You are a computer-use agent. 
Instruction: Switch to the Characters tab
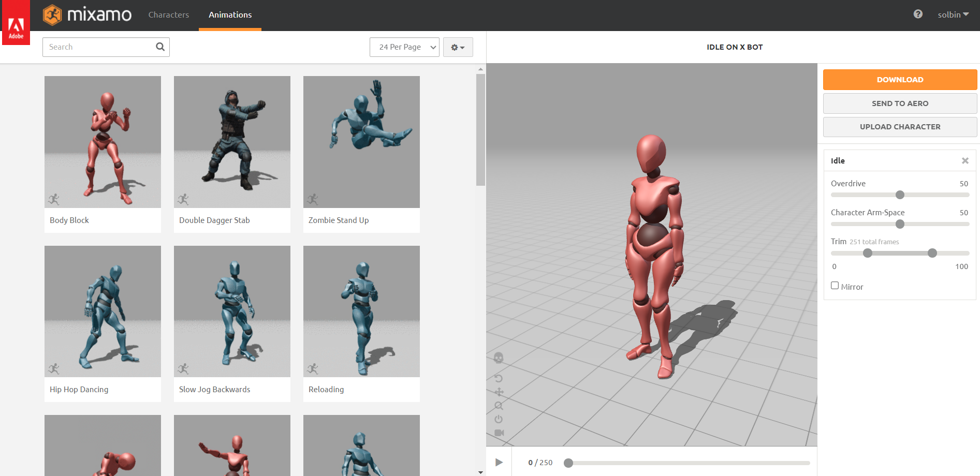click(168, 14)
